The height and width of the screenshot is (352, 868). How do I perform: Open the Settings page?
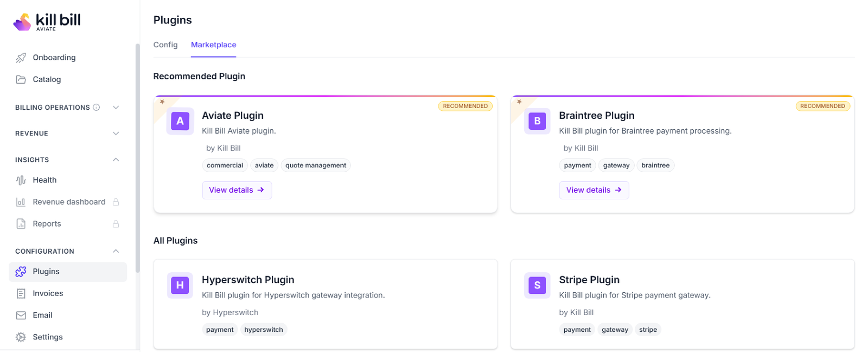68,337
